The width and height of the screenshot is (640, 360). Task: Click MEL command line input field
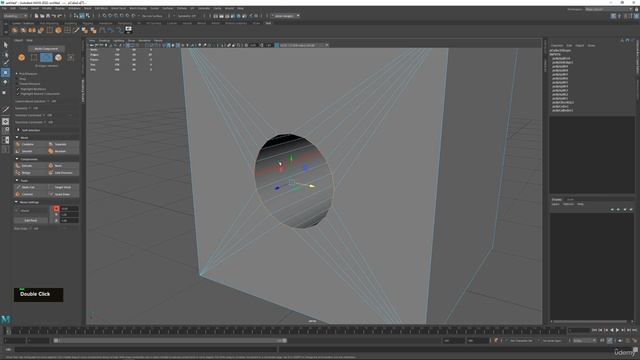(145, 349)
